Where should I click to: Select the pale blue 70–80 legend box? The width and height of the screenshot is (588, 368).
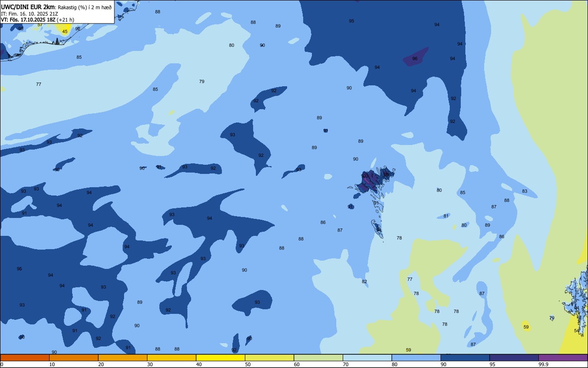367,357
